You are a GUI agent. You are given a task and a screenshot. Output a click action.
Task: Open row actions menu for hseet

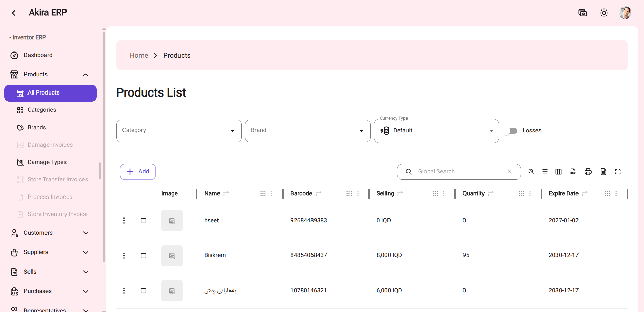124,221
